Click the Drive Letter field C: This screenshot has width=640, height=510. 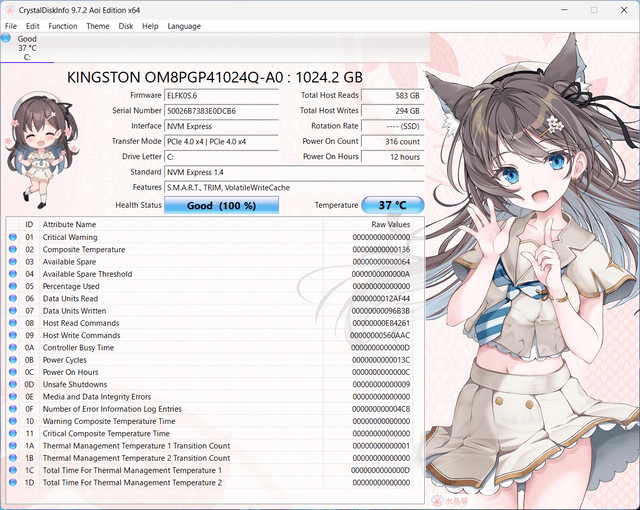[221, 157]
